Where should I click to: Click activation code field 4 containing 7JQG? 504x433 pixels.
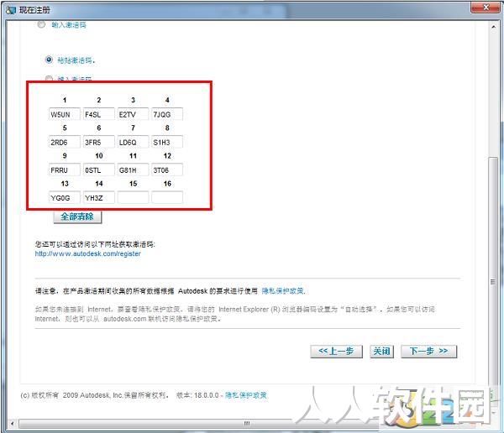click(x=167, y=114)
